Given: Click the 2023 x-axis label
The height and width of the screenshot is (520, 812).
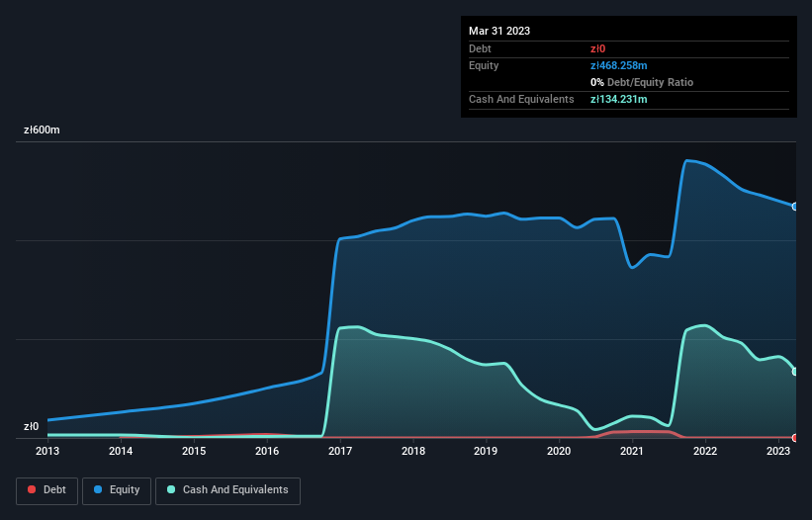Looking at the screenshot, I should coord(778,451).
